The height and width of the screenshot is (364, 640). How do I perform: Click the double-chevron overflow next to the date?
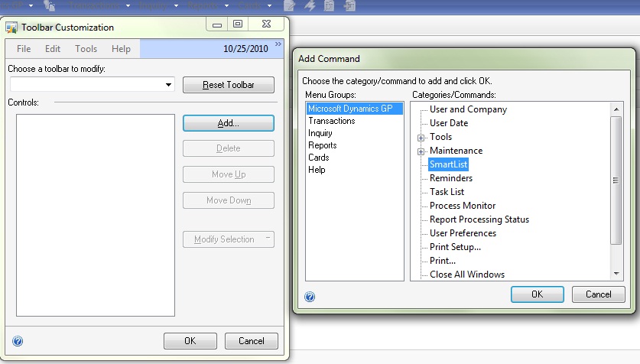point(278,44)
